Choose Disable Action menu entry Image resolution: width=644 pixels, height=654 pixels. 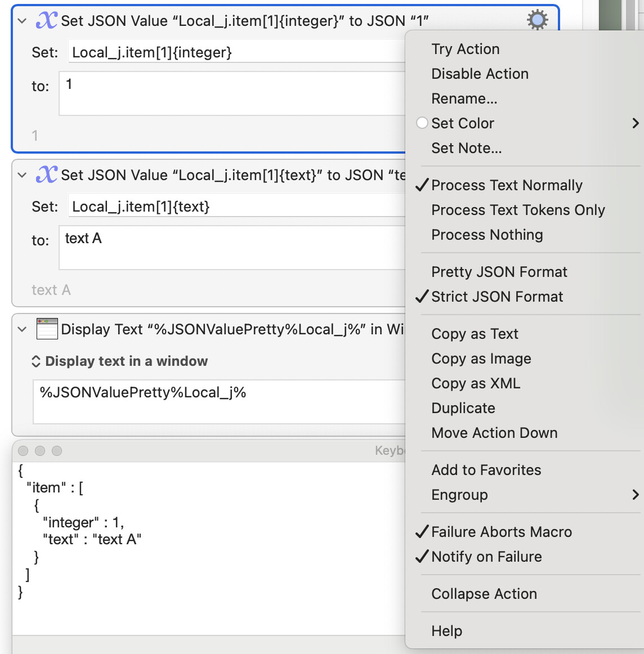[x=480, y=74]
